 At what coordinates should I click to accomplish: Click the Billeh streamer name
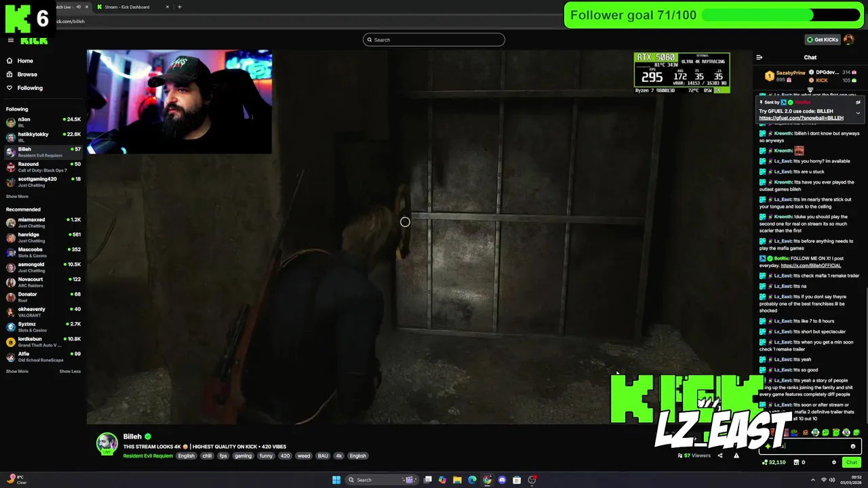click(132, 436)
